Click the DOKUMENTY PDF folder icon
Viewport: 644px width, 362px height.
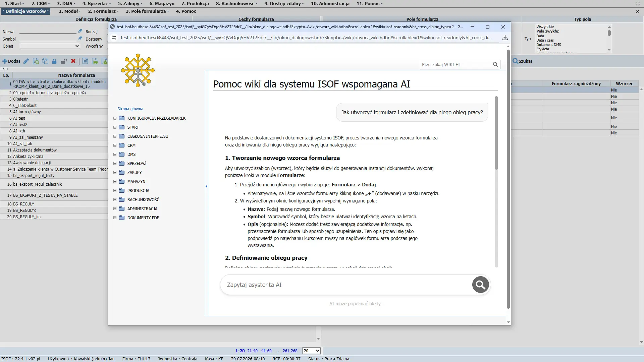pos(122,218)
